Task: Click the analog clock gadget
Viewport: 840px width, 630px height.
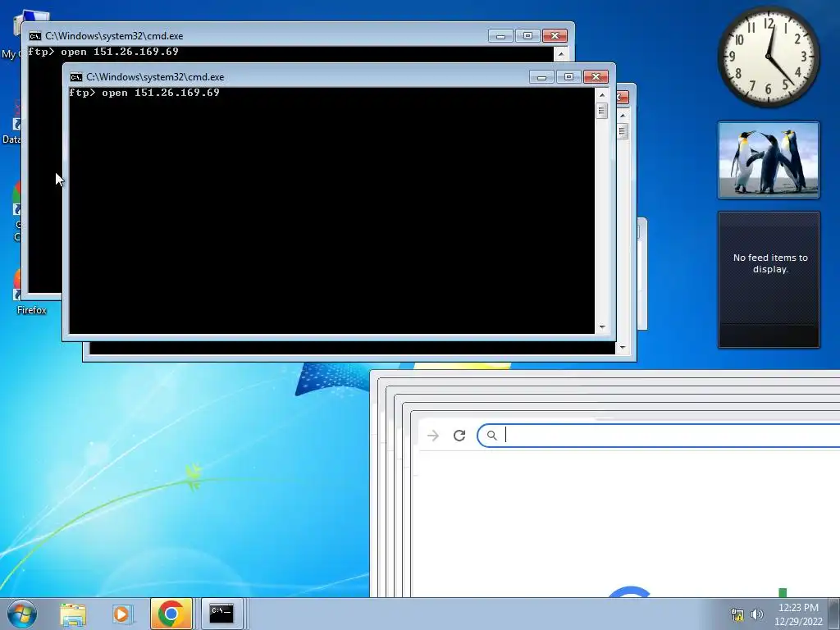Action: click(768, 57)
